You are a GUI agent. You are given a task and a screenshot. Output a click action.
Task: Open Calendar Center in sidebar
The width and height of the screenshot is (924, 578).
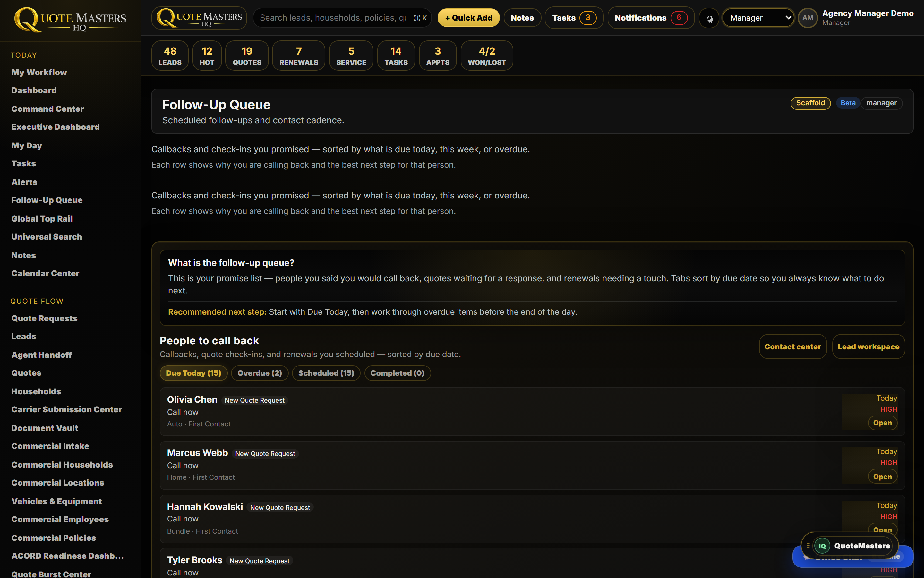[46, 273]
